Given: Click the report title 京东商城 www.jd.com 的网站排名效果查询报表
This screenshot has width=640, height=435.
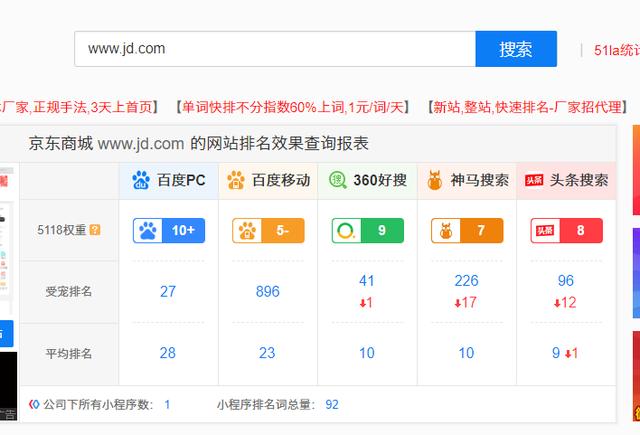Looking at the screenshot, I should [199, 144].
